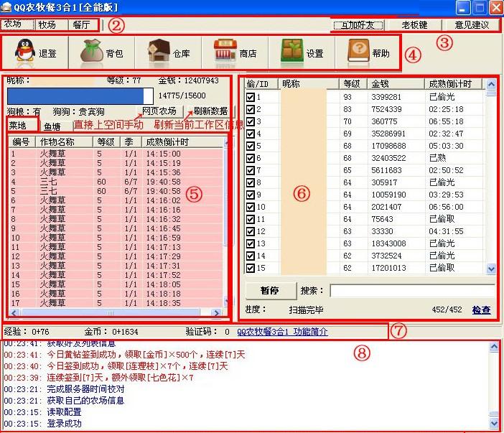Uncheck friend ID 12 checkbox

click(x=250, y=231)
